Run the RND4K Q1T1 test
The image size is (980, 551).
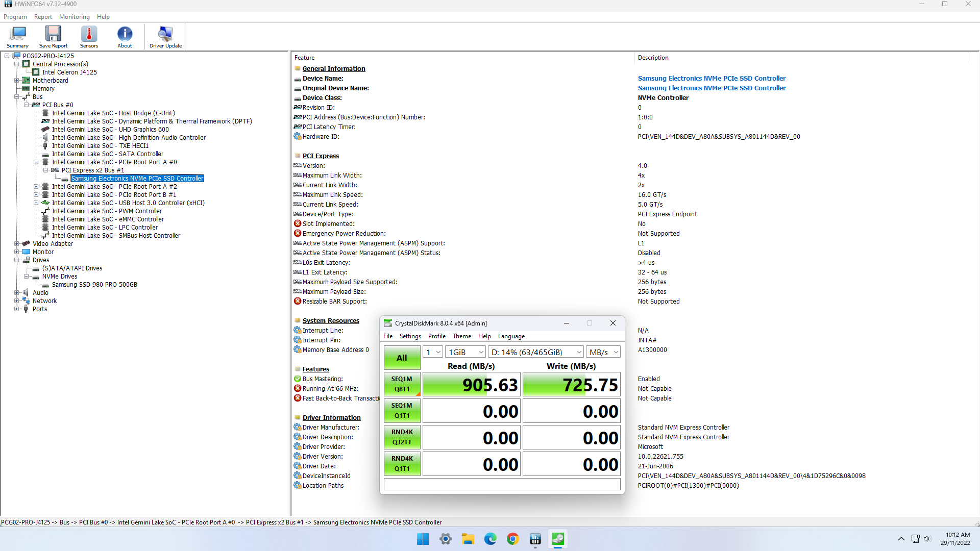click(402, 464)
